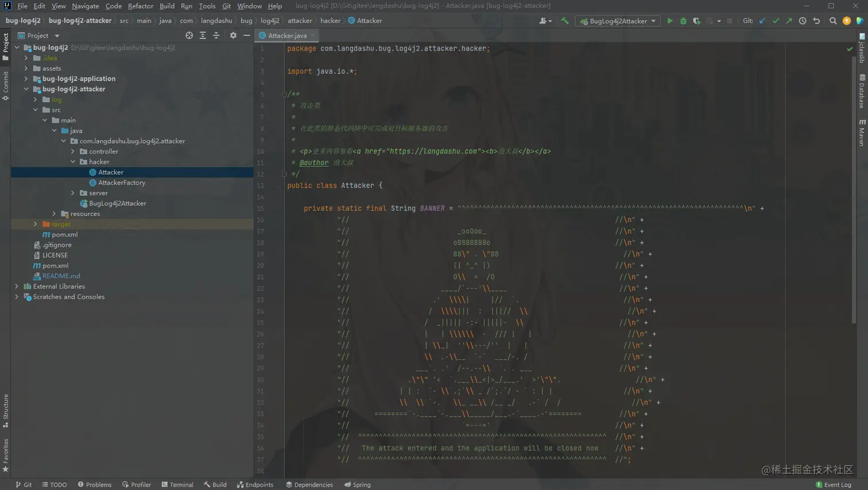The image size is (868, 490).
Task: Open the Database side panel
Action: click(862, 91)
